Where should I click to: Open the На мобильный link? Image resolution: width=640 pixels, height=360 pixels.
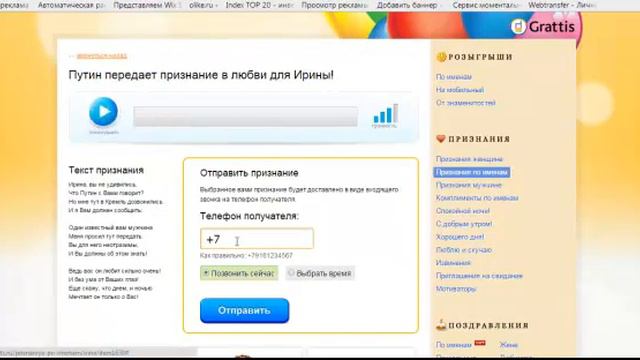click(460, 90)
